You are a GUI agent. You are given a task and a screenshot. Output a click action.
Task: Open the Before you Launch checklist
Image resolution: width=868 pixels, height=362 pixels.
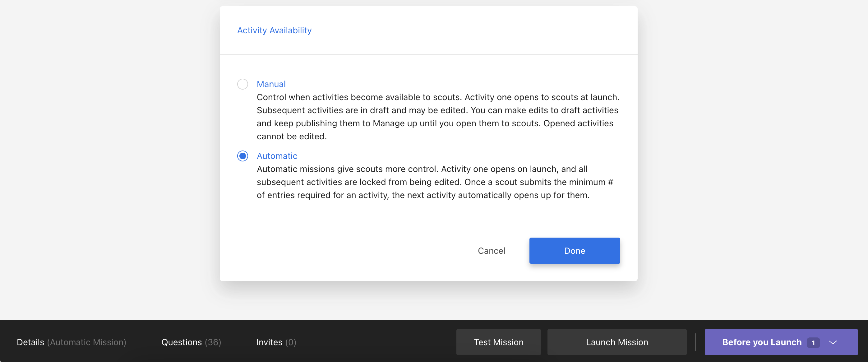(781, 342)
